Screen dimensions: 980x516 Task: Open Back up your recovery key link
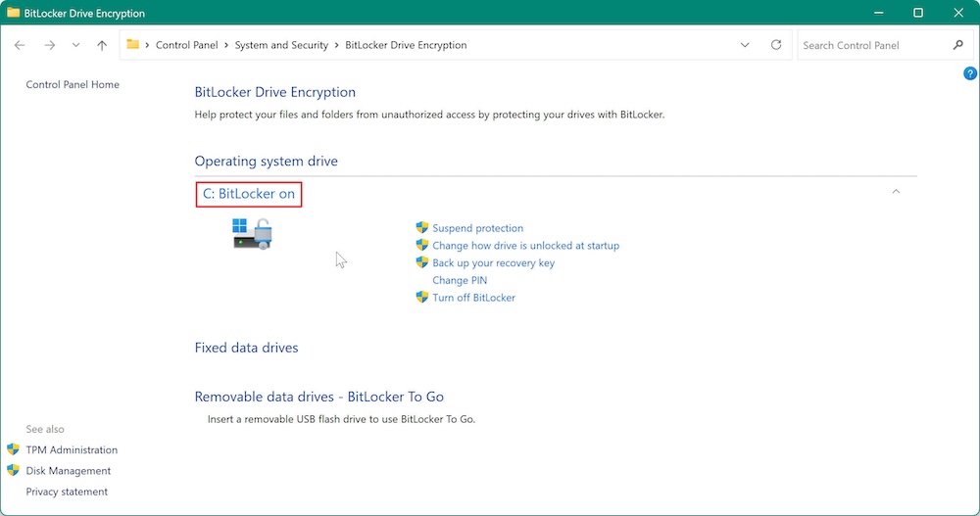[x=493, y=263]
